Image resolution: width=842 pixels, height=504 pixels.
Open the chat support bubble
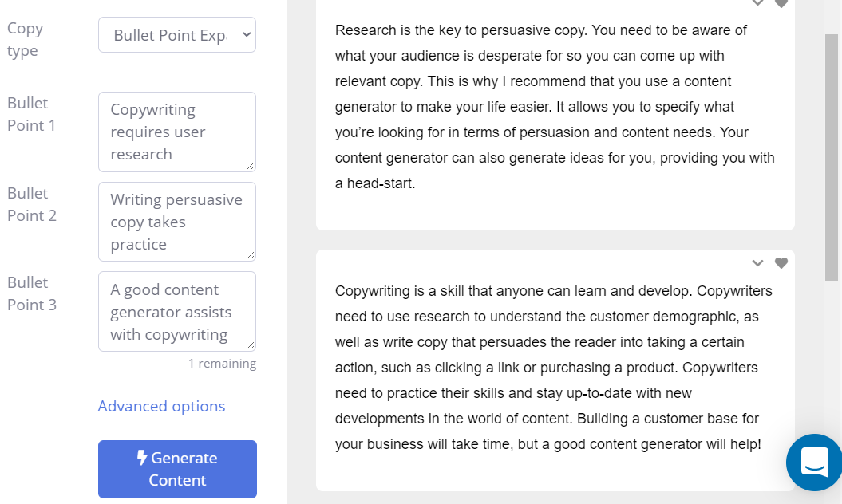813,463
